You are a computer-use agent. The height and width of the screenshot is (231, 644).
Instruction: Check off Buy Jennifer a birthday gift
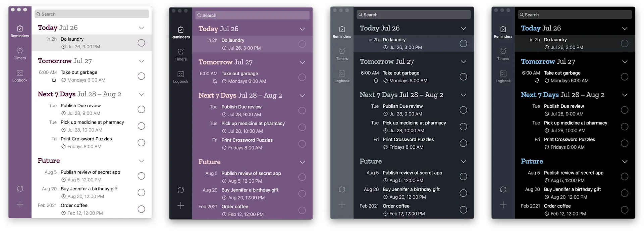coord(141,192)
